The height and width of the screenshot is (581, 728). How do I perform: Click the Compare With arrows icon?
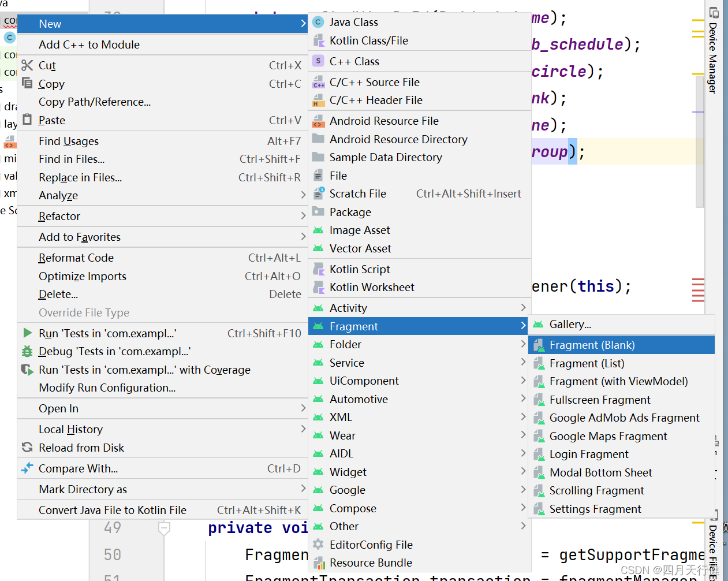27,468
